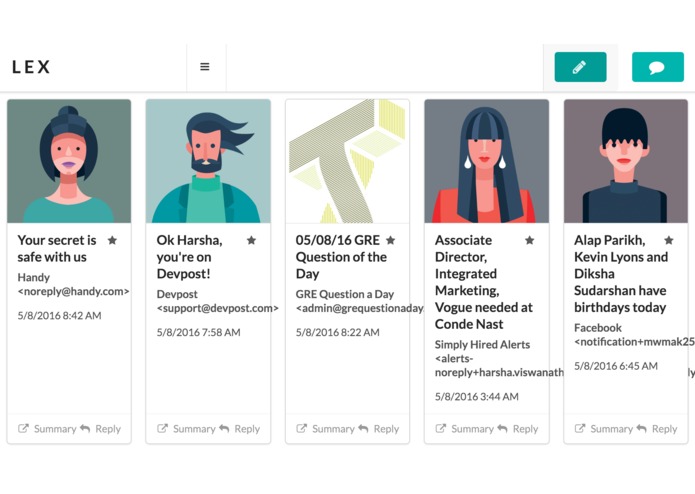This screenshot has height=494, width=695.
Task: Click the reply arrow icon on GRE card
Action: (363, 428)
